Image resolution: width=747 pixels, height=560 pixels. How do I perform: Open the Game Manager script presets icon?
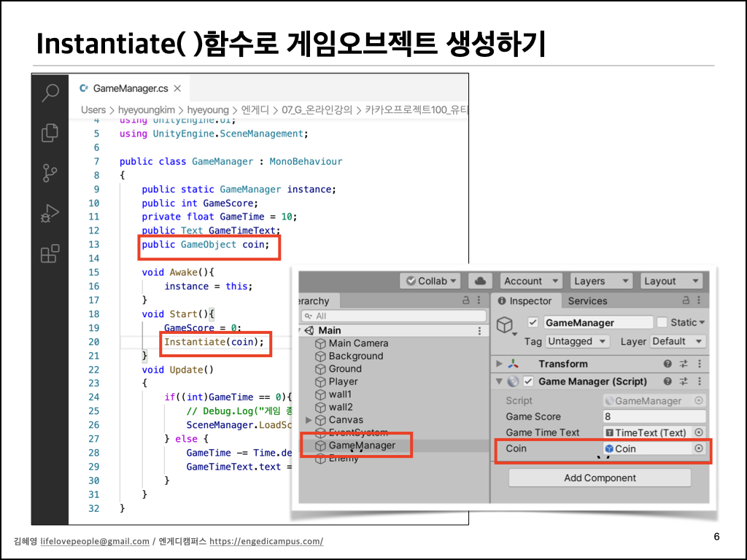coord(684,381)
